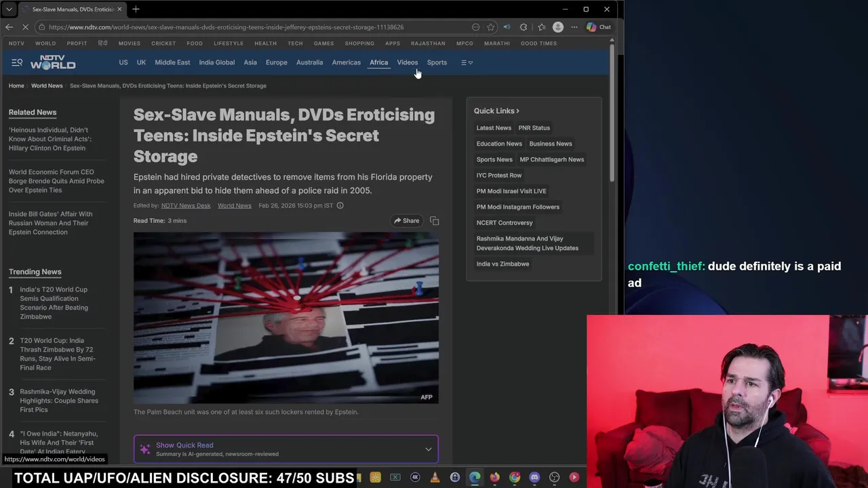Viewport: 868px width, 488px height.
Task: Open the new tab plus button
Action: 136,9
